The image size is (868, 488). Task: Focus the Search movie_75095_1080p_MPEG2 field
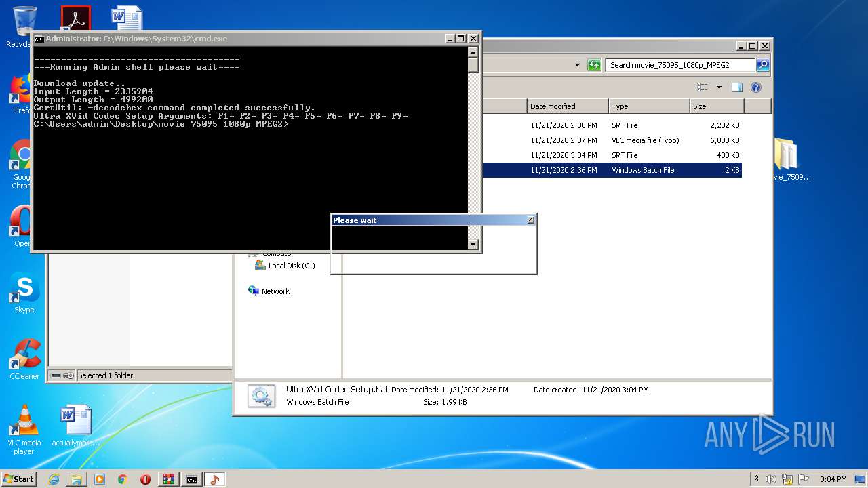pos(680,65)
